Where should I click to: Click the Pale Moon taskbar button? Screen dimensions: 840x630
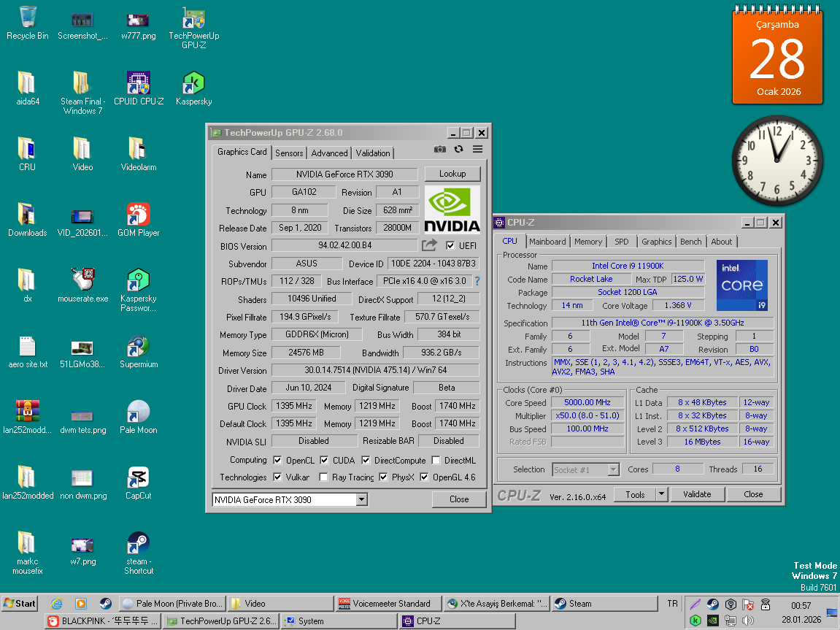[x=172, y=604]
